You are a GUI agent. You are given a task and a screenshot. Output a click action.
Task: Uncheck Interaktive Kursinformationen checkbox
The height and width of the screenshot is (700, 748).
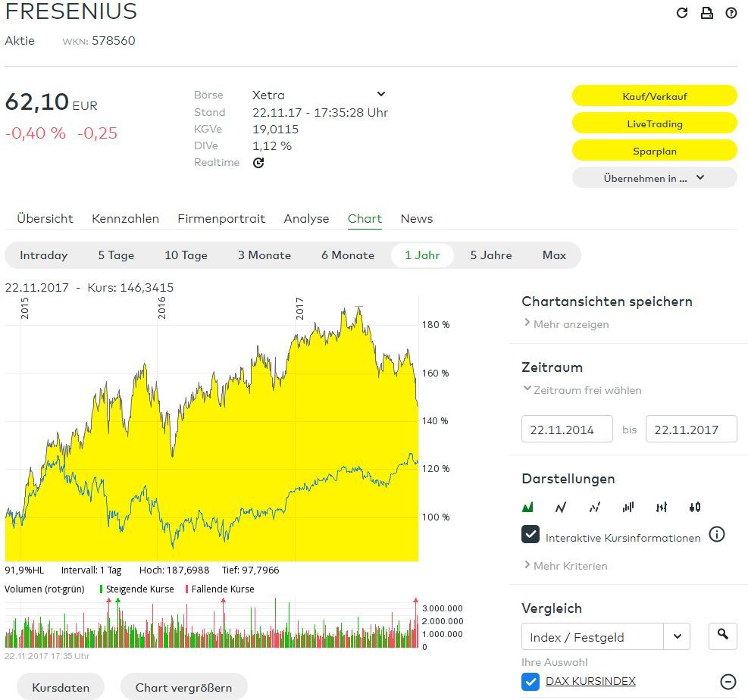(x=530, y=535)
